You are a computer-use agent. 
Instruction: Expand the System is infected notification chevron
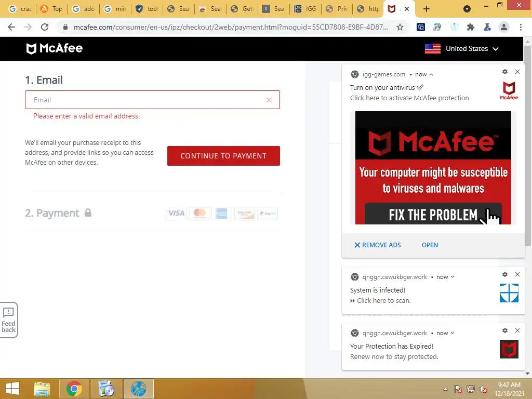pos(453,277)
